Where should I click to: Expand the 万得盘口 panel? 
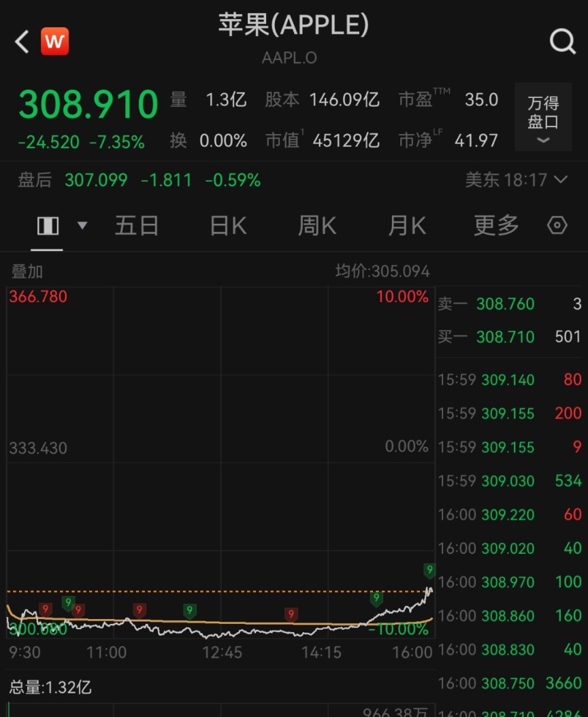(x=543, y=117)
